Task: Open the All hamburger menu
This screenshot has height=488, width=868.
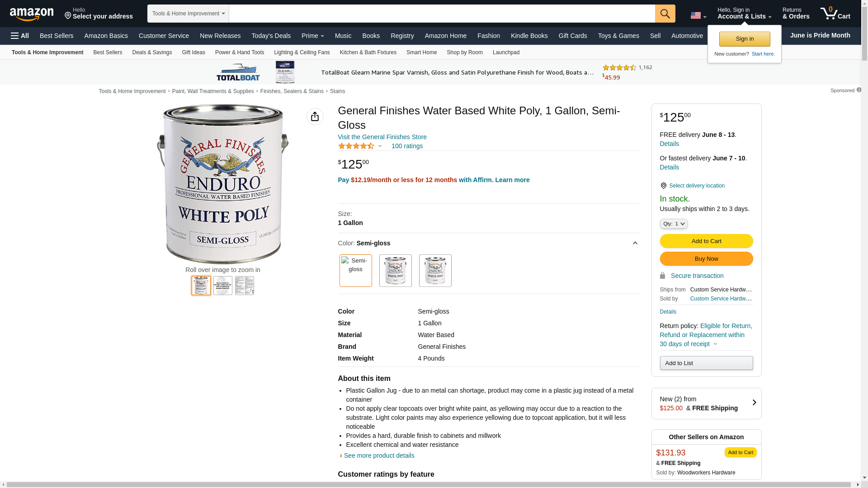Action: pos(20,36)
